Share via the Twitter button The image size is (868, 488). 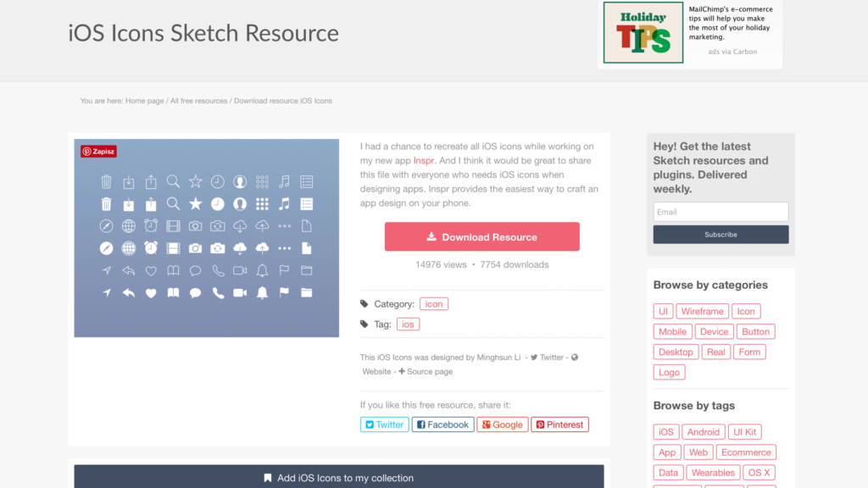click(x=384, y=424)
